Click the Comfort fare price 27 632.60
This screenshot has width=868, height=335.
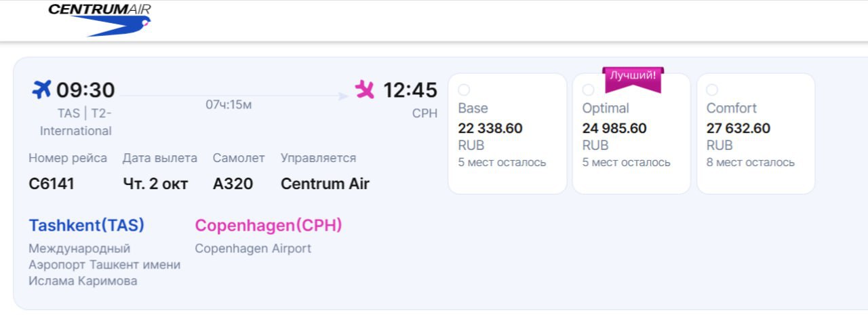click(x=738, y=128)
